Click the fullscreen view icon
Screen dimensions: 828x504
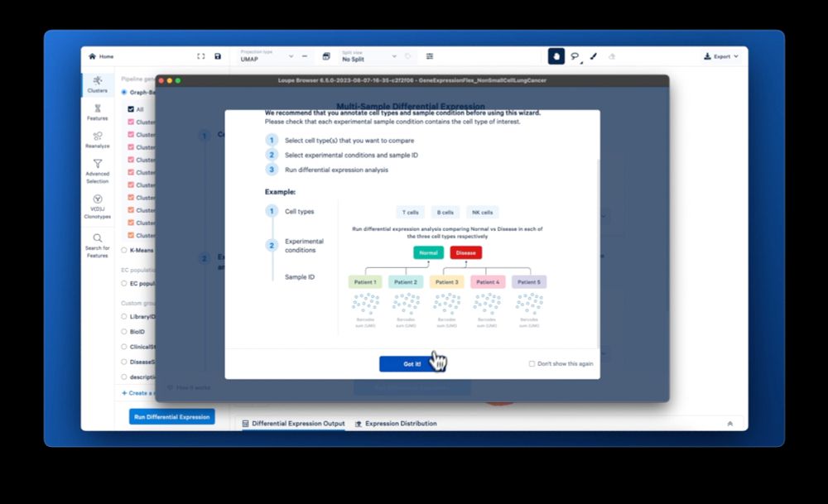(200, 56)
